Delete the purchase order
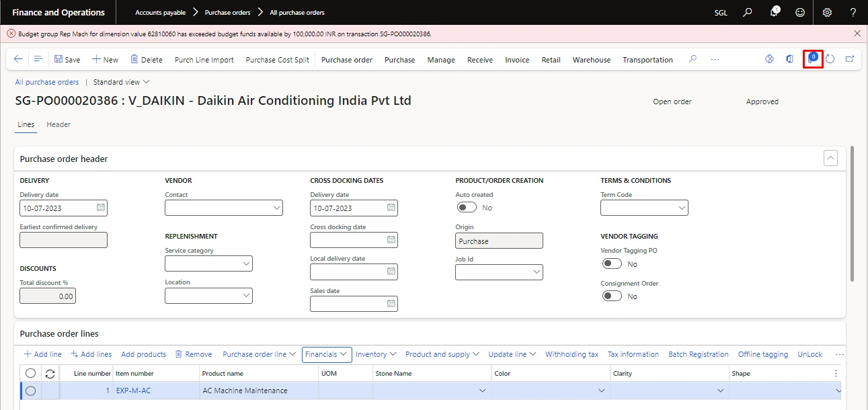Viewport: 868px width, 410px height. [x=146, y=59]
